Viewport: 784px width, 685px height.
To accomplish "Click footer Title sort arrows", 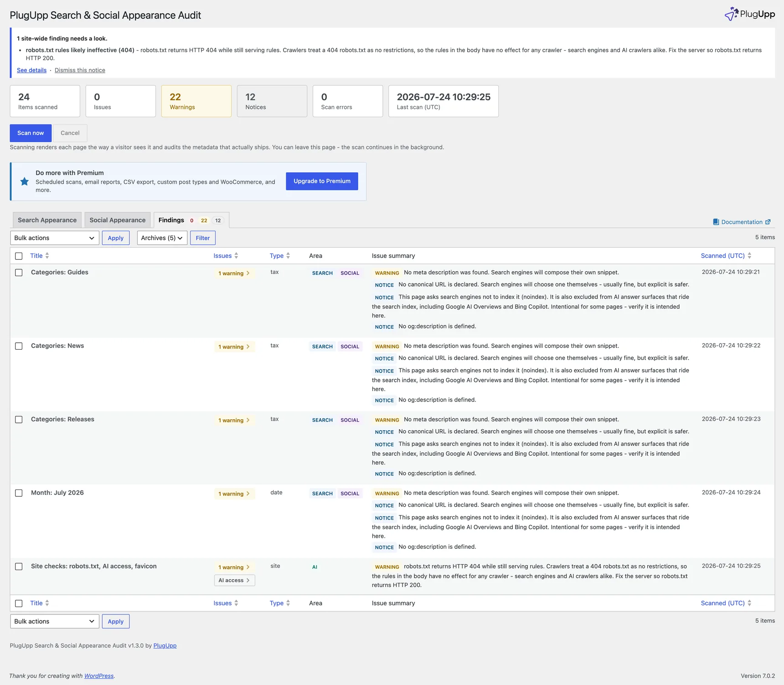I will point(47,603).
